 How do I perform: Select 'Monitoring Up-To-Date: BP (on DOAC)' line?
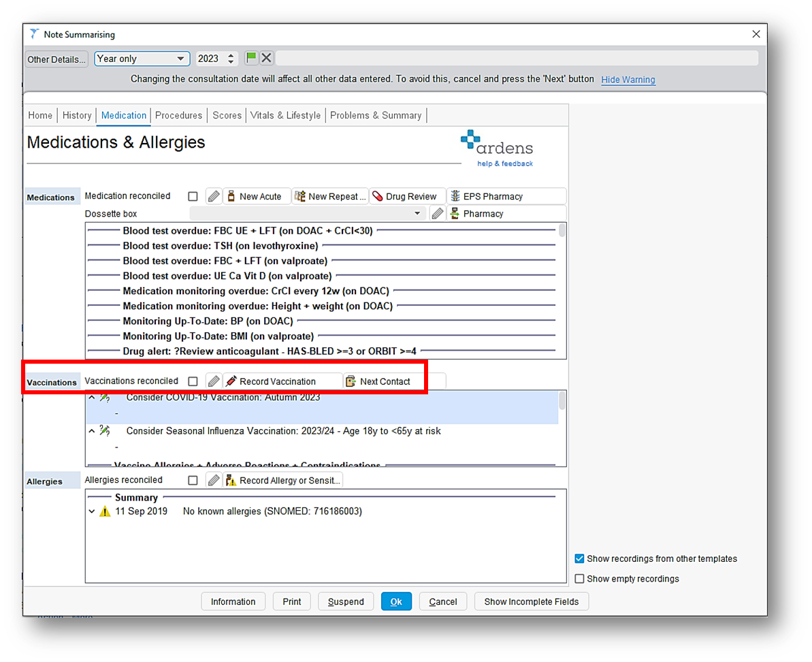pos(208,321)
